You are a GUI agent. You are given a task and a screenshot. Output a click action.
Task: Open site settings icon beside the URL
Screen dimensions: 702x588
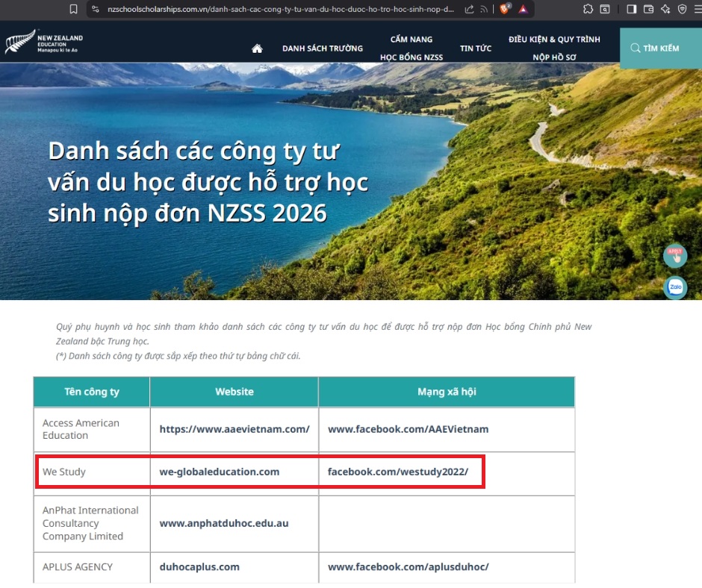[x=96, y=9]
